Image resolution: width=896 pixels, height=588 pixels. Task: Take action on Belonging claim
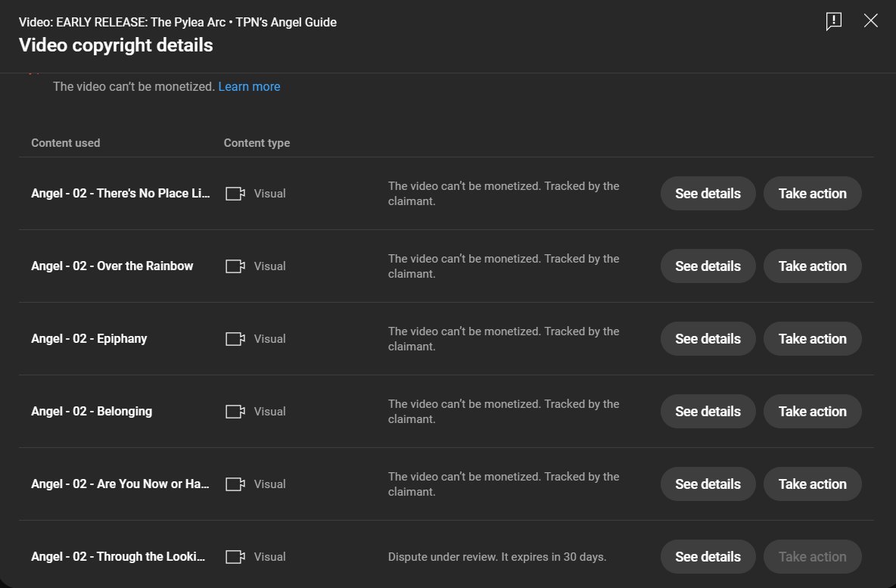tap(812, 411)
